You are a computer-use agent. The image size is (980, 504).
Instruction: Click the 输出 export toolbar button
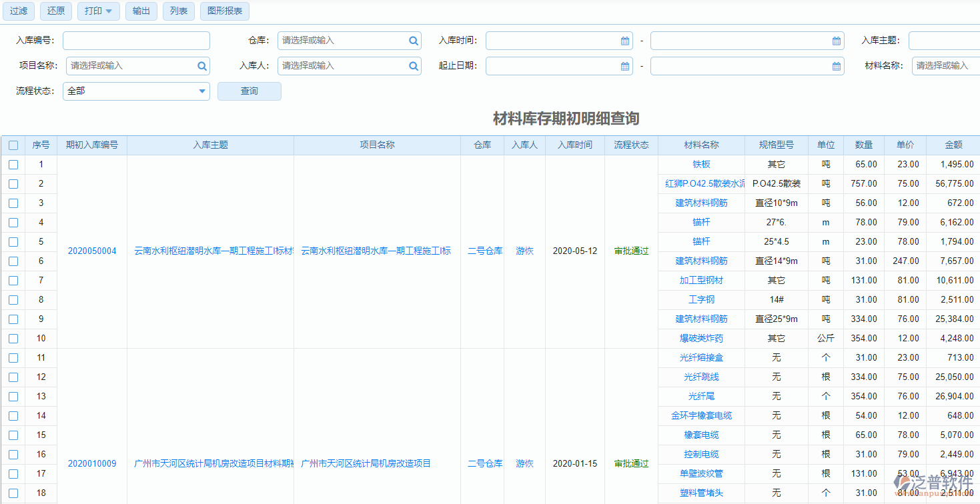point(141,11)
